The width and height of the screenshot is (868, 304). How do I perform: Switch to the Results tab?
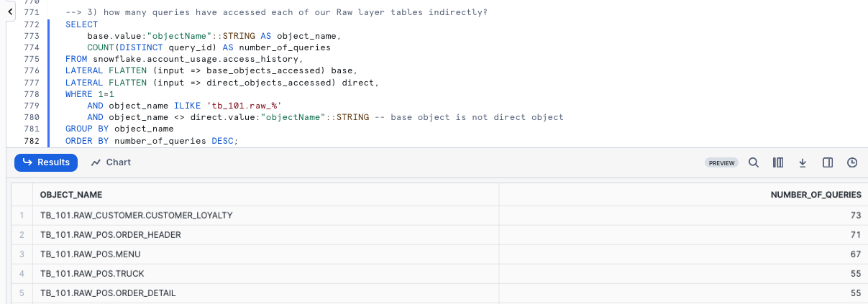pos(46,162)
